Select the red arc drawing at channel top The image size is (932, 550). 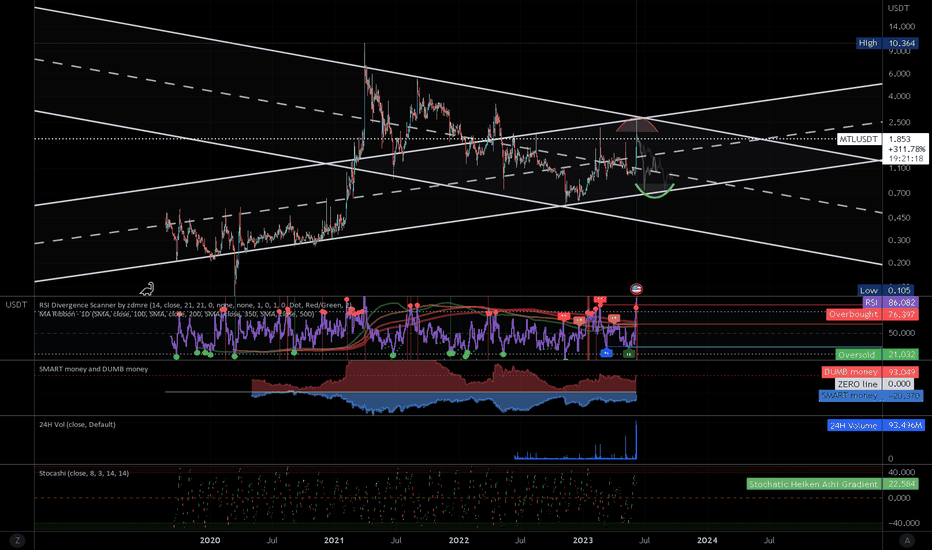pos(637,124)
